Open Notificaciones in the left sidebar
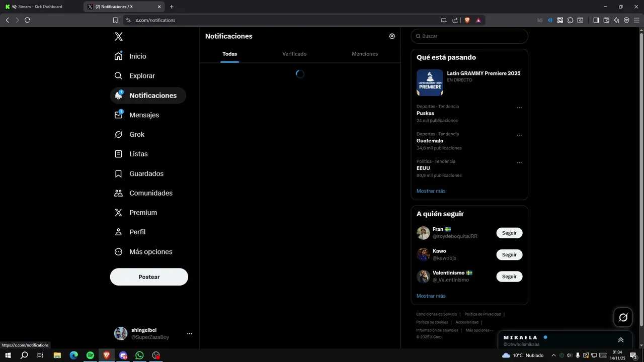644x362 pixels. (148, 96)
